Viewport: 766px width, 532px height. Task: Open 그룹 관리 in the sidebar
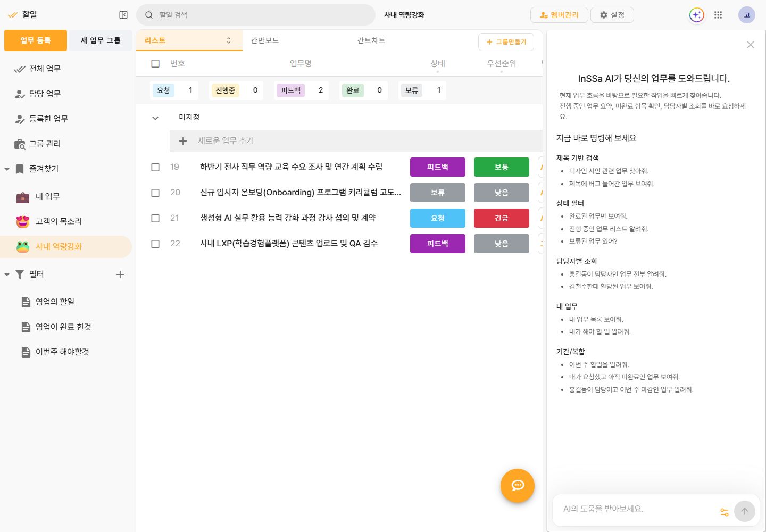point(66,144)
